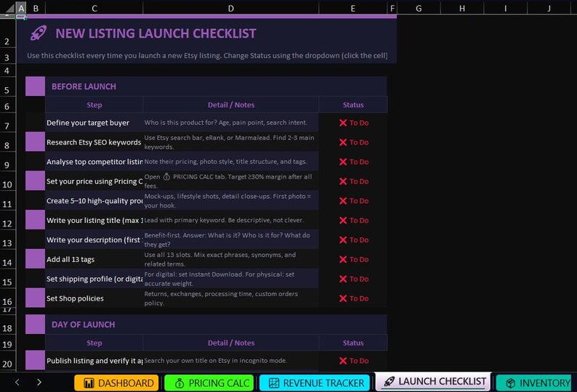Click the 'Define your target buyer' step cell
The image size is (577, 392).
pos(94,123)
